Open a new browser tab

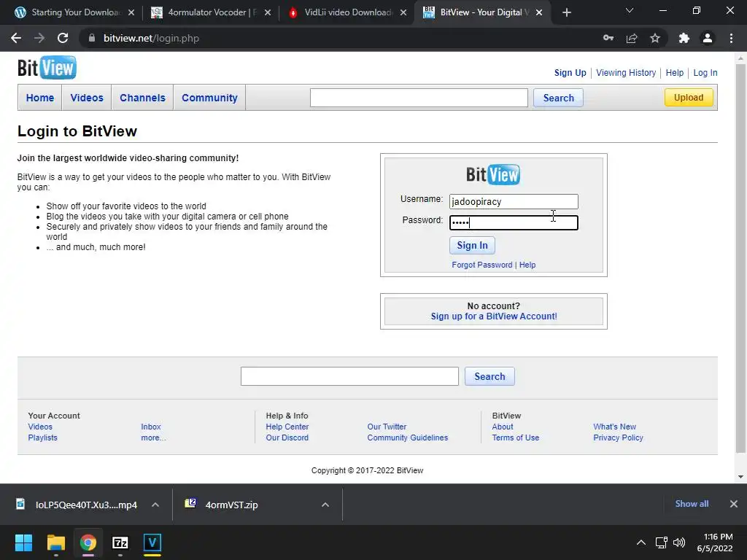pos(566,12)
